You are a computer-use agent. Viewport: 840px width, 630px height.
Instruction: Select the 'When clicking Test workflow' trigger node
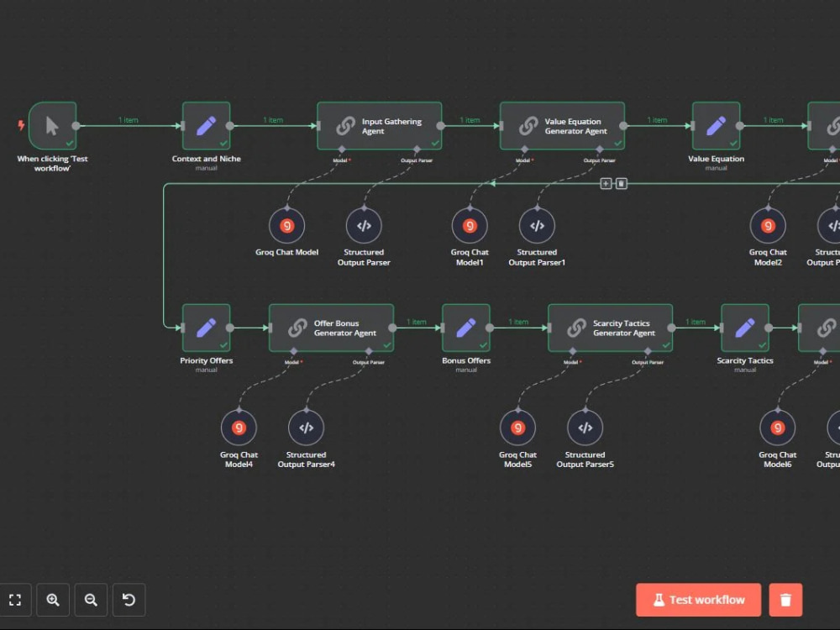52,126
